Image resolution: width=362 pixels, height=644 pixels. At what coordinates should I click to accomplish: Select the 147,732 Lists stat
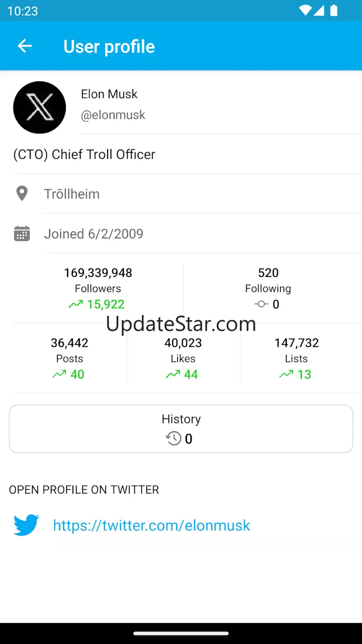[x=297, y=343]
